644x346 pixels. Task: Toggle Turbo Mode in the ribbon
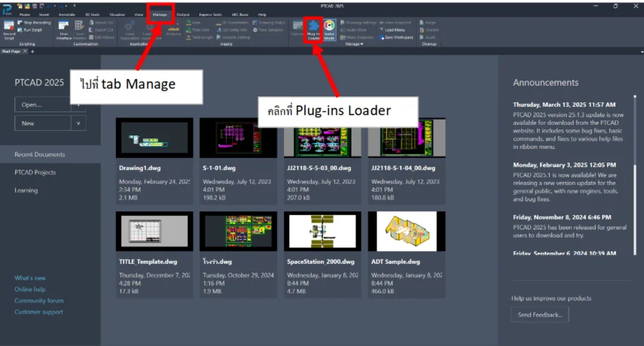tap(329, 30)
